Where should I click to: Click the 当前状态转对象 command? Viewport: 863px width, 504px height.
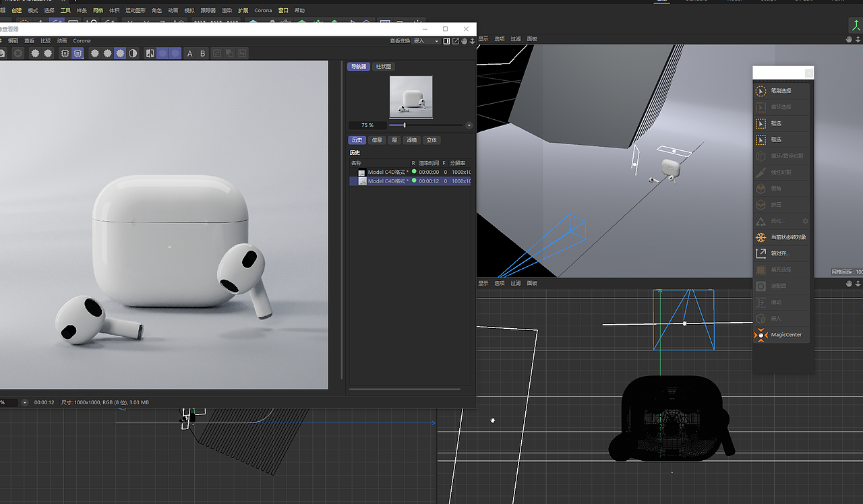pos(786,237)
